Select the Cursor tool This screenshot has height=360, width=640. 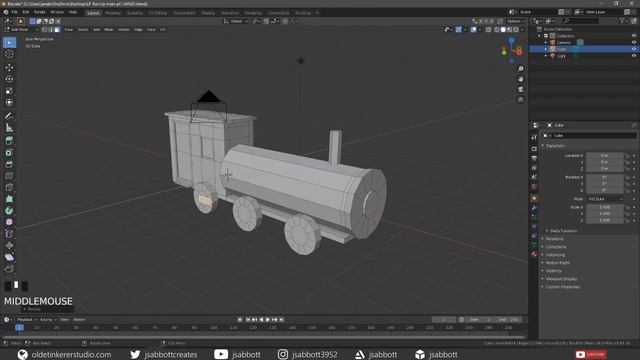tap(9, 54)
